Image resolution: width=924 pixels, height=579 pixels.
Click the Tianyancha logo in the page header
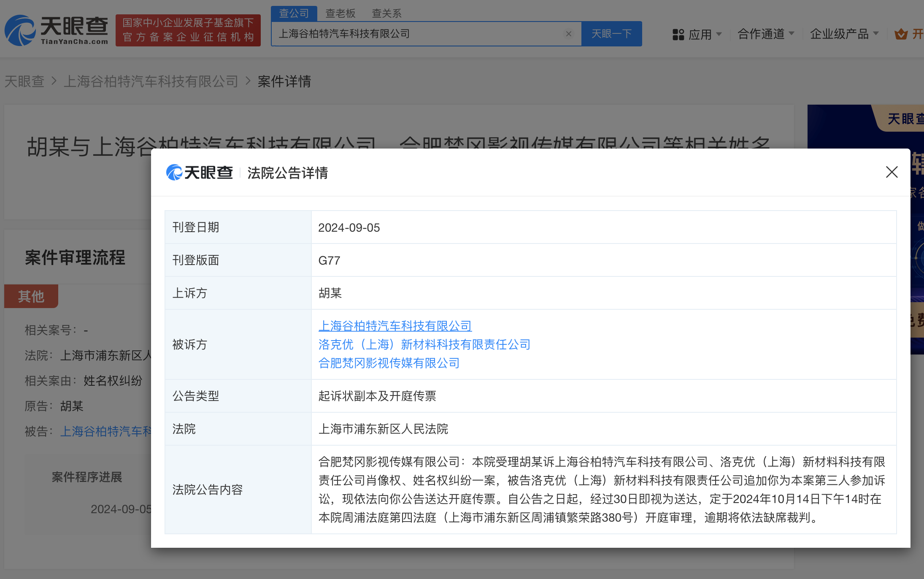pyautogui.click(x=56, y=30)
